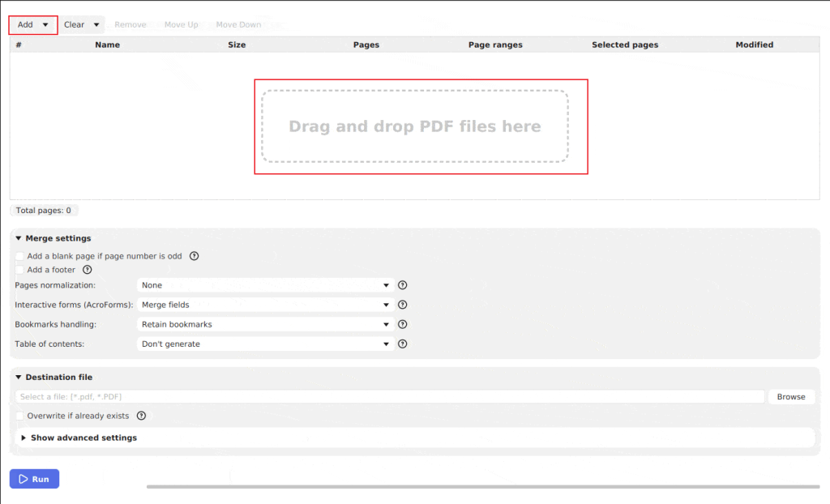Click the destination file path field
Image resolution: width=830 pixels, height=504 pixels.
coord(389,396)
